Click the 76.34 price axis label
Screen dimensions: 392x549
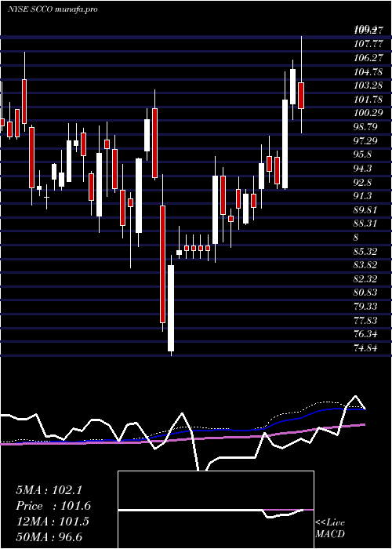(x=366, y=334)
